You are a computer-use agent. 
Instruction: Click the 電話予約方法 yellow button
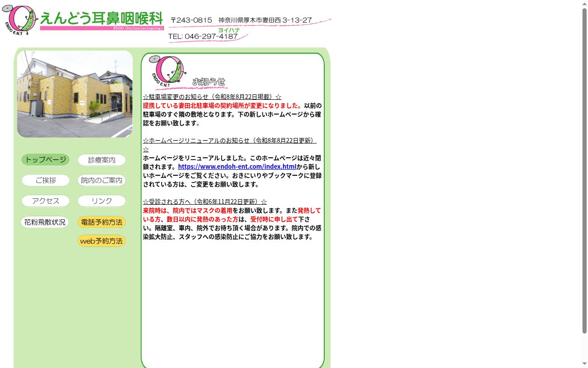coord(102,222)
